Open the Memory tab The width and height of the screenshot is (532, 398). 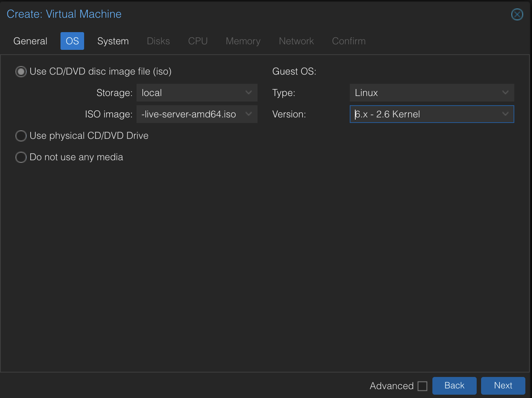[x=243, y=41]
